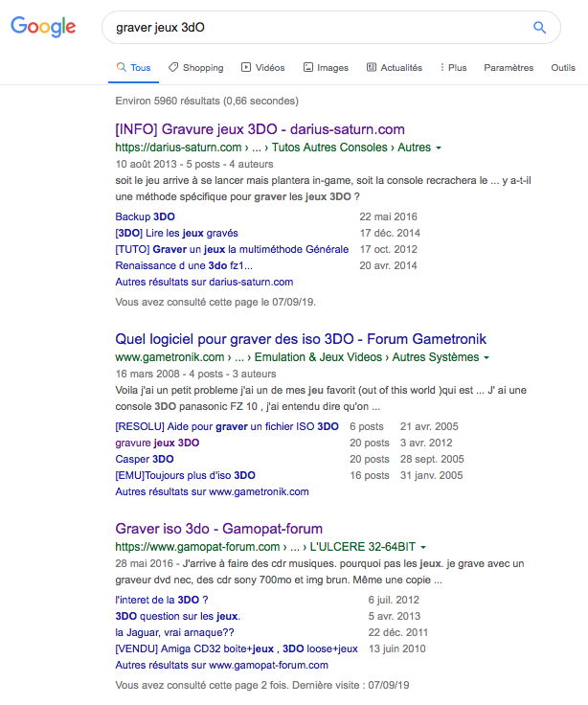Expand dropdown arrow next to darius-saturn.com URL
Screen dimensions: 588x705
[439, 148]
